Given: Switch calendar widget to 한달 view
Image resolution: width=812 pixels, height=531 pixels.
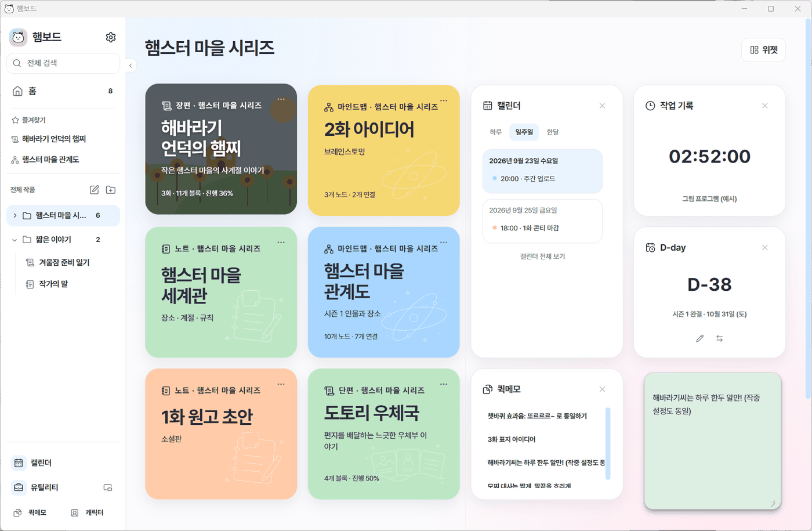Looking at the screenshot, I should click(553, 132).
